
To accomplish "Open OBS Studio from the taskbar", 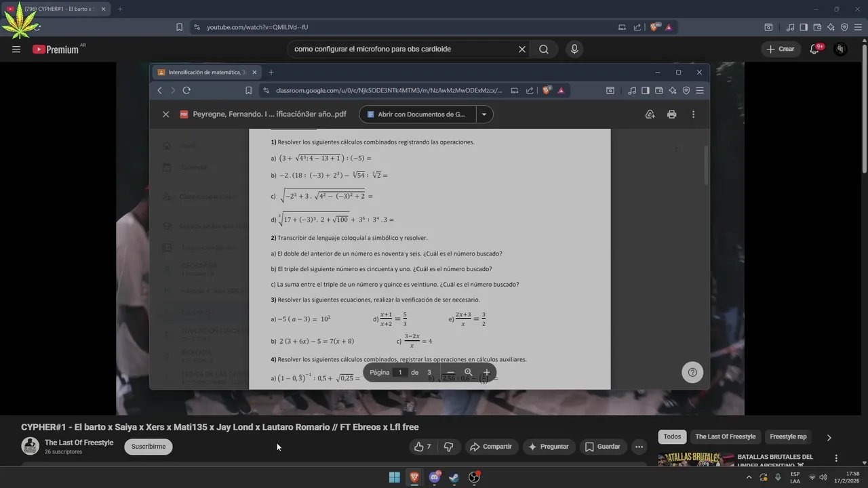I will coord(474,477).
